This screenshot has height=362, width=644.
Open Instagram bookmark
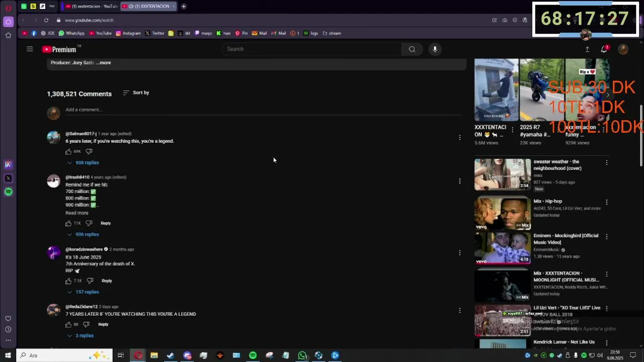coord(128,33)
